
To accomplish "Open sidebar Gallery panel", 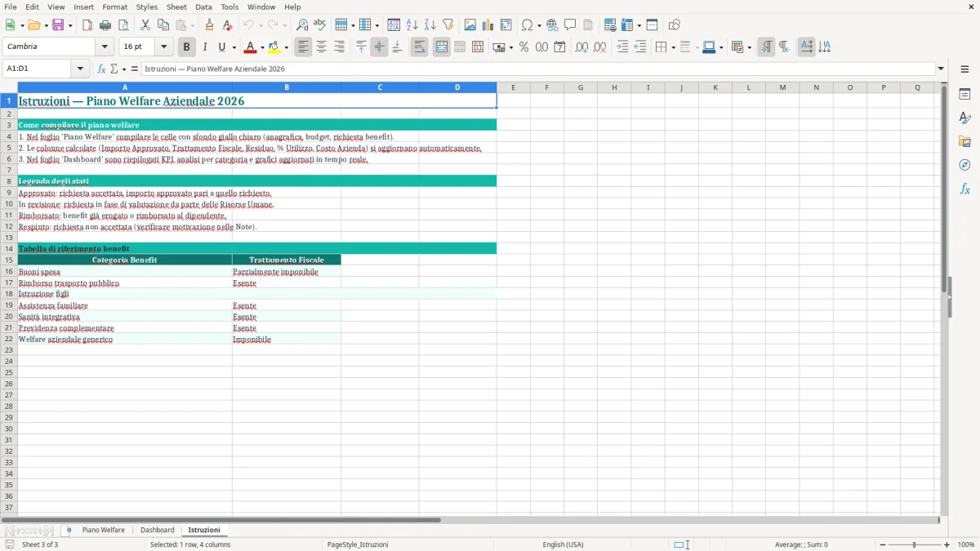I will tap(964, 142).
